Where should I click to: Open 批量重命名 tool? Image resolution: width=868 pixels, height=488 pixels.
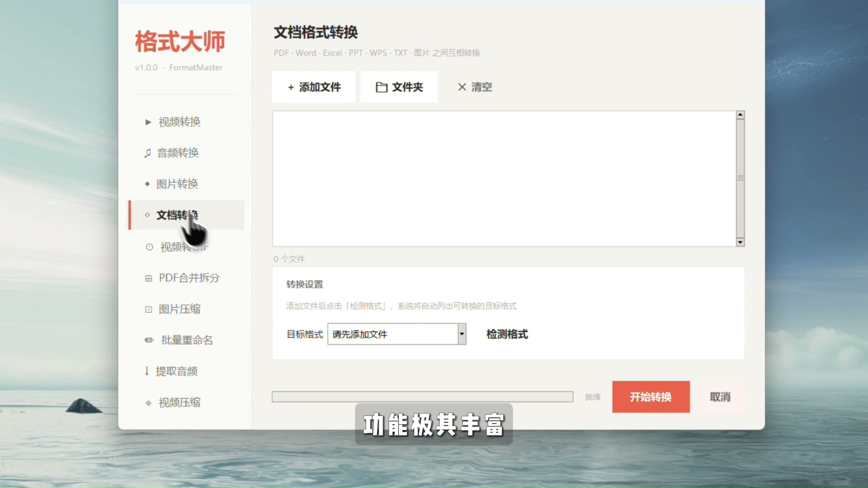pyautogui.click(x=185, y=340)
